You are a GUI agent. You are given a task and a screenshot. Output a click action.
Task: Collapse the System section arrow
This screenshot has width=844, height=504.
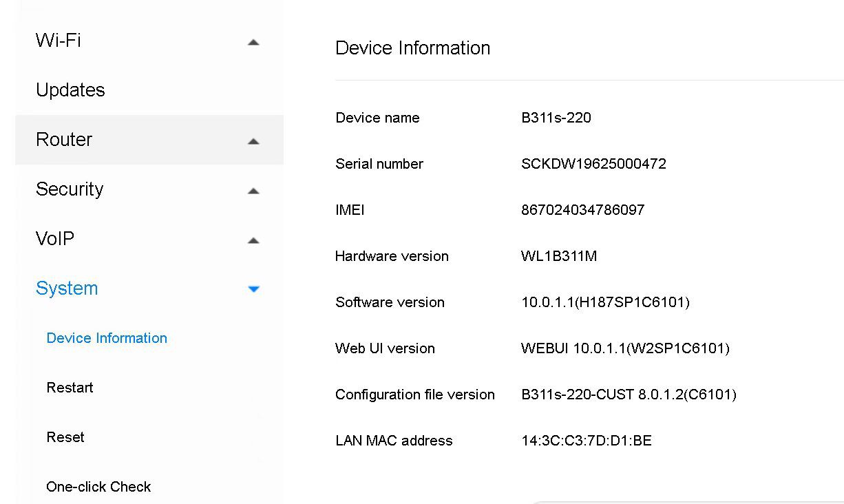coord(253,289)
